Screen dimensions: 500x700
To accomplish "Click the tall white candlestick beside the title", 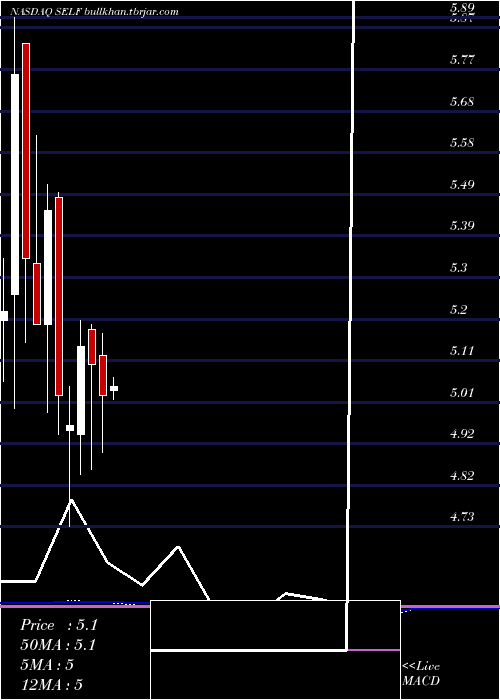I will (15, 184).
